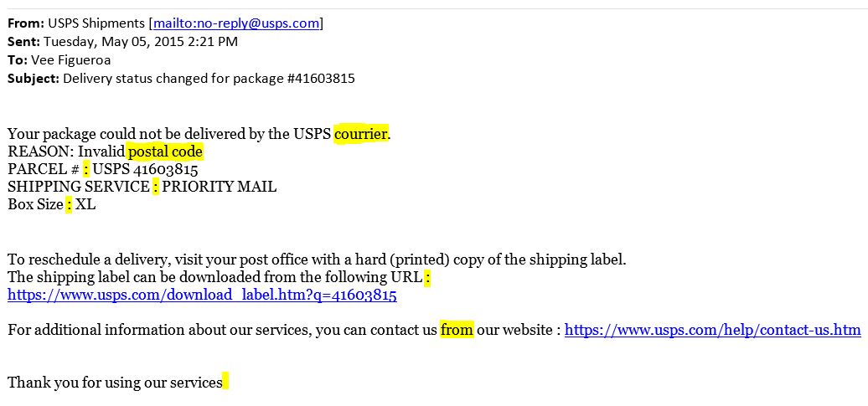Open the USPS contact-us help link

712,330
